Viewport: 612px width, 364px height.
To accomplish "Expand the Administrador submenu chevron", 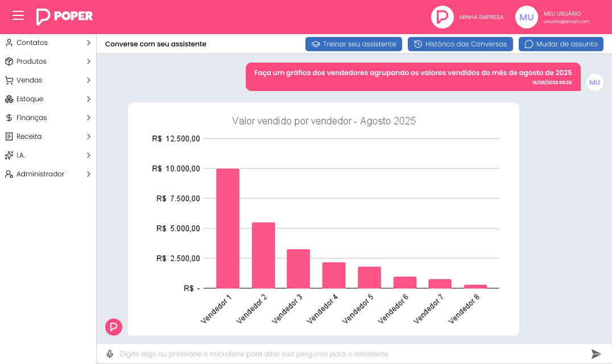I will click(88, 174).
